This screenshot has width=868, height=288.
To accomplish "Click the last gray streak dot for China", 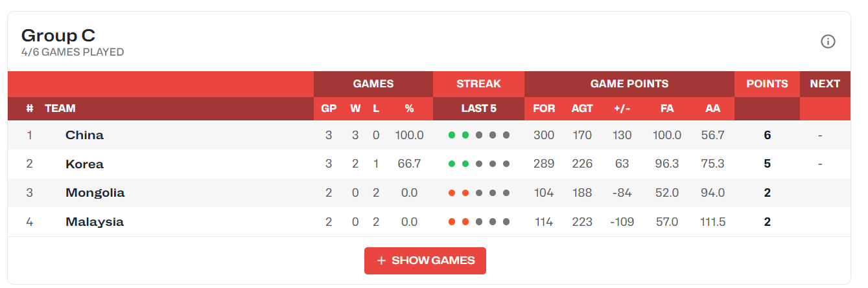I will coord(506,135).
